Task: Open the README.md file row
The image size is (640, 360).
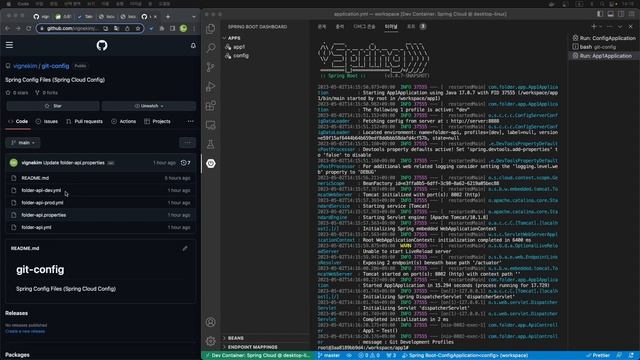Action: pyautogui.click(x=100, y=178)
